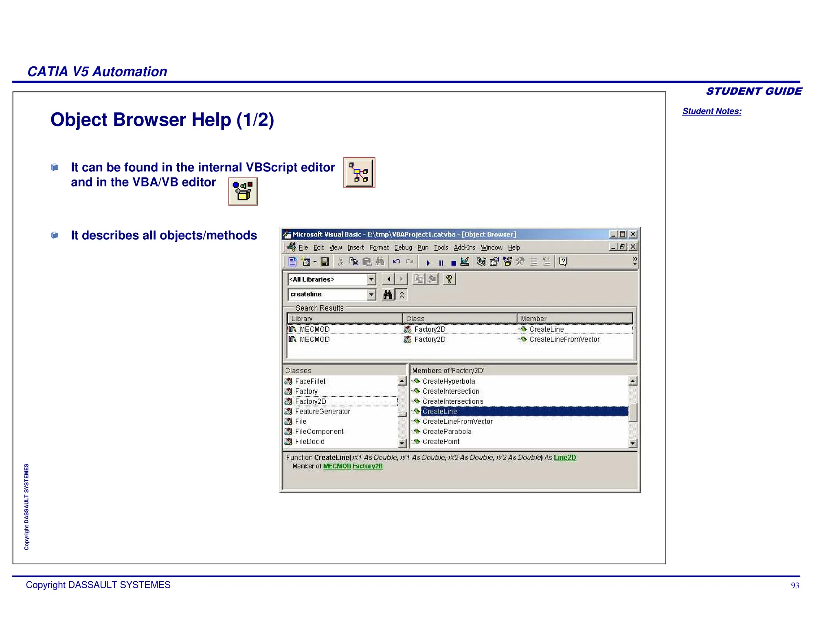The height and width of the screenshot is (644, 834).
Task: Open the Debug menu
Action: coord(403,248)
